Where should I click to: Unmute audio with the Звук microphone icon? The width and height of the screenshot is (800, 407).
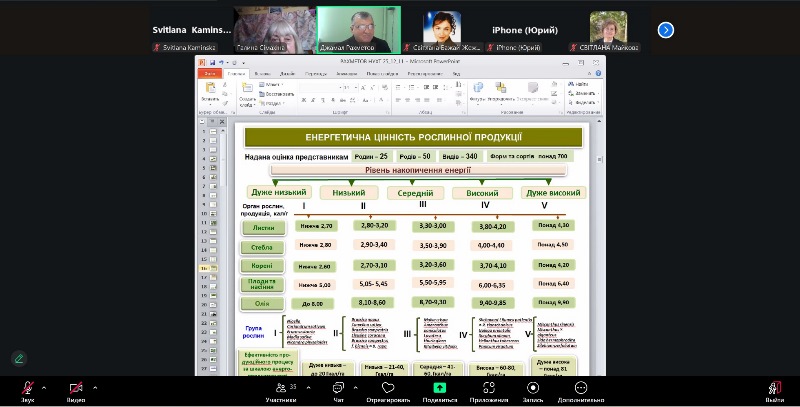coord(28,389)
